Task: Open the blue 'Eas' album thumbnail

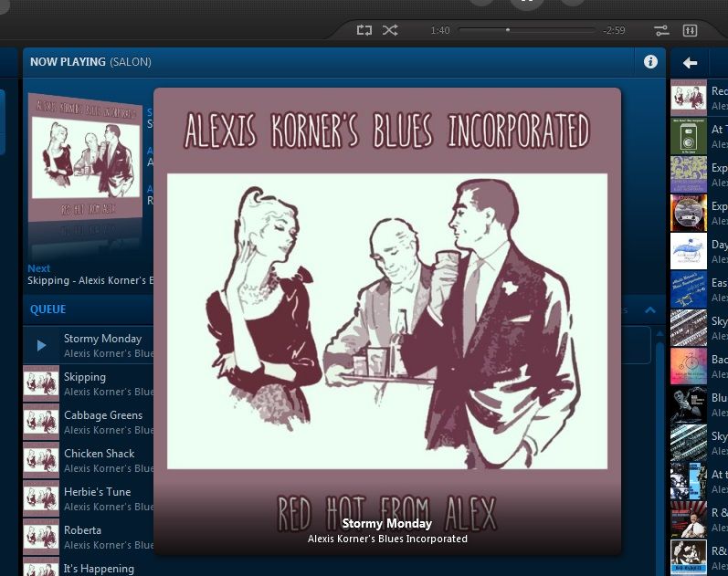Action: click(x=689, y=289)
